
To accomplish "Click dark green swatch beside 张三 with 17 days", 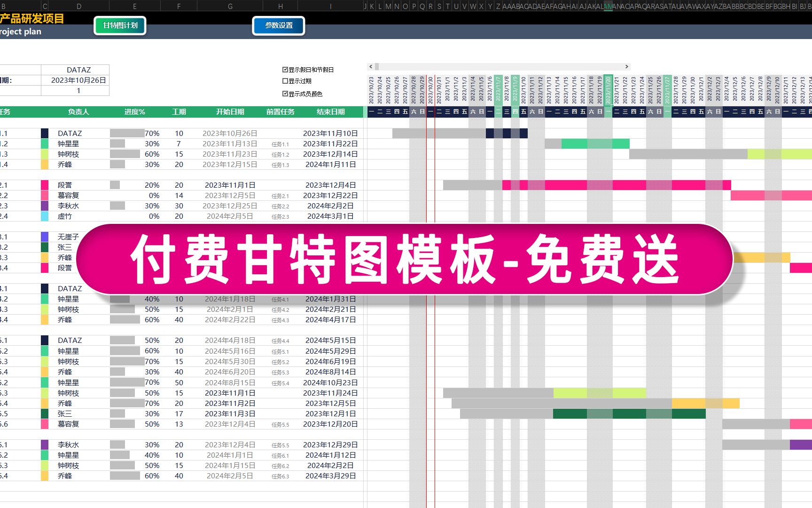I will tap(45, 414).
